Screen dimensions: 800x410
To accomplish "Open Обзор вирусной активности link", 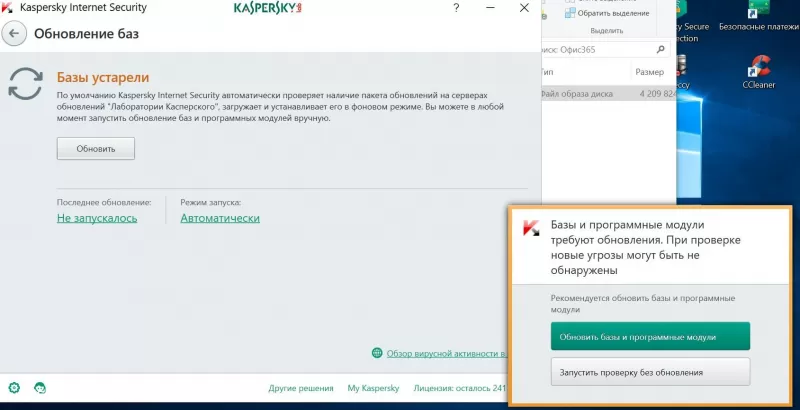I will (446, 353).
